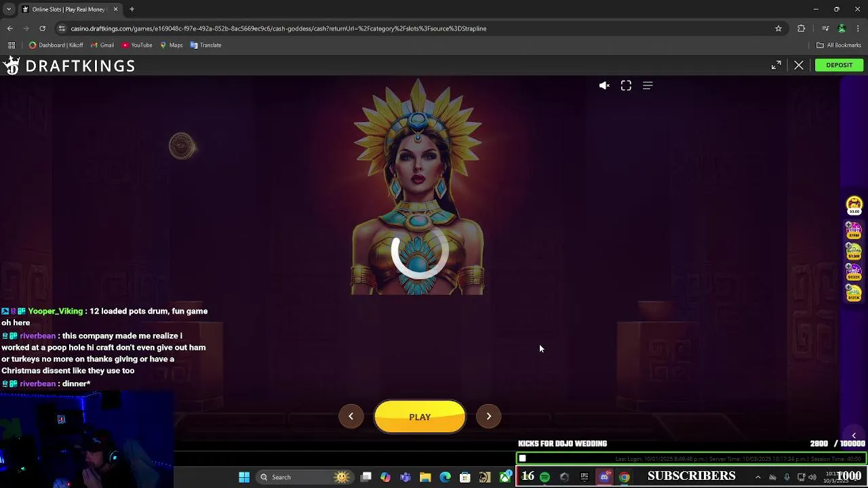Open the Dashboard | Kikoff bookmark
The height and width of the screenshot is (488, 868).
56,45
